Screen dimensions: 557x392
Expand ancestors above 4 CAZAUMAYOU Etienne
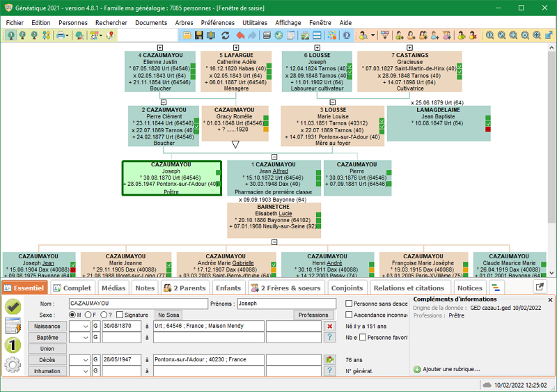(160, 47)
